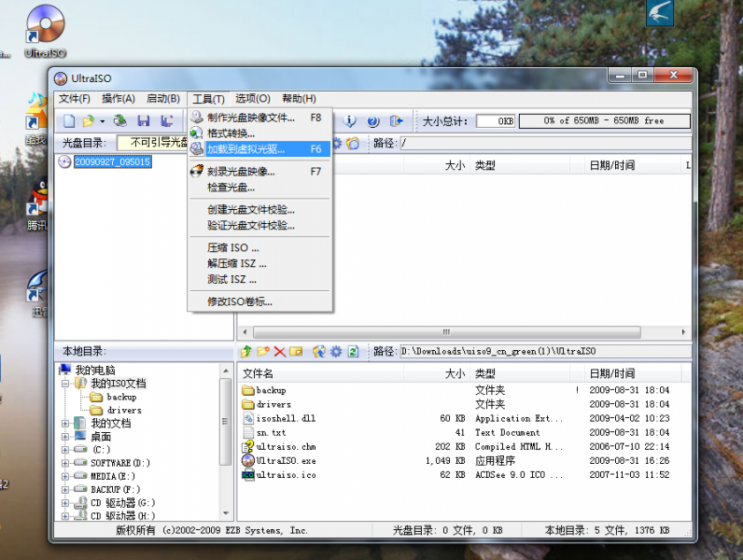Viewport: 743px width, 560px height.
Task: Click the blue gear icon in local toolbar
Action: [336, 352]
